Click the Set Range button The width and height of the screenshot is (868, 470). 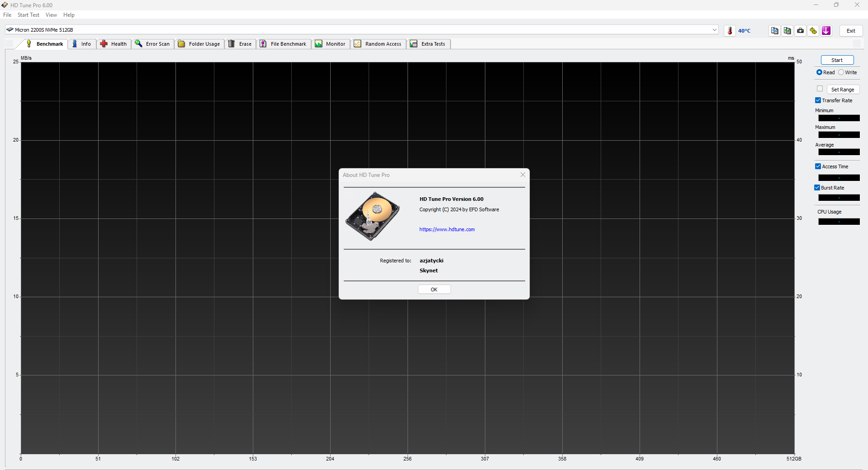tap(843, 90)
